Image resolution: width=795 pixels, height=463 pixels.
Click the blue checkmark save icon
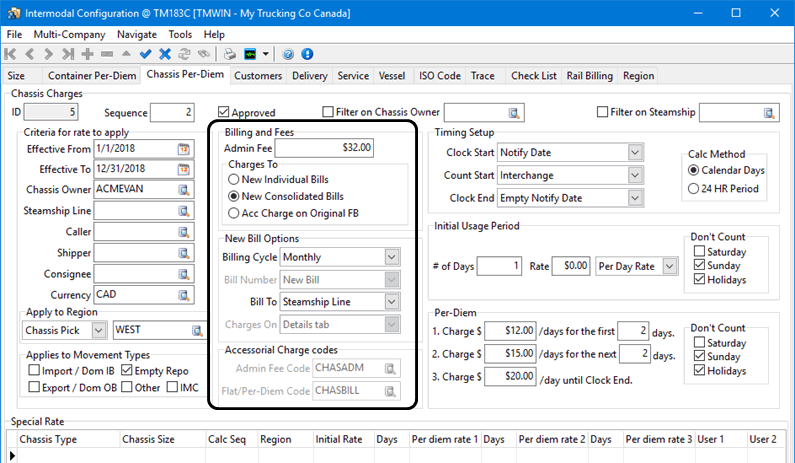coord(146,54)
